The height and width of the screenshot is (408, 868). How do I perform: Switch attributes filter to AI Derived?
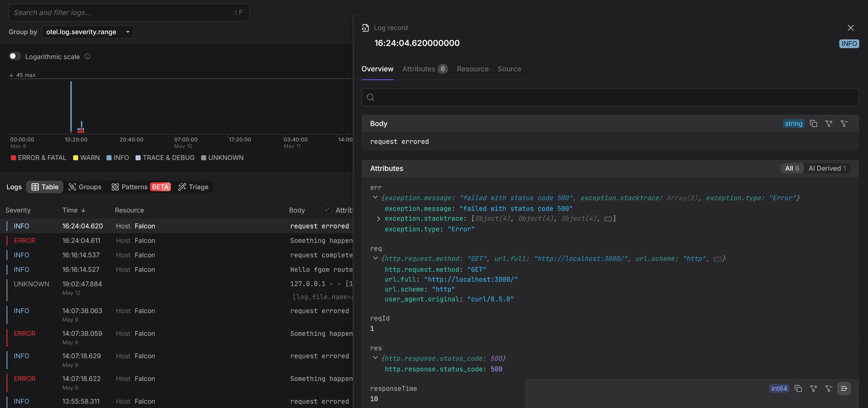coord(827,168)
